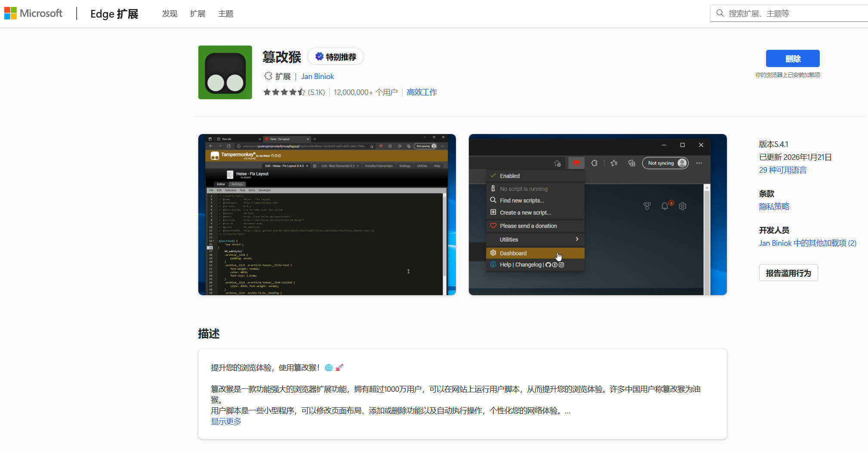Screen dimensions: 868x452
Task: Click the star rating icons
Action: [284, 92]
